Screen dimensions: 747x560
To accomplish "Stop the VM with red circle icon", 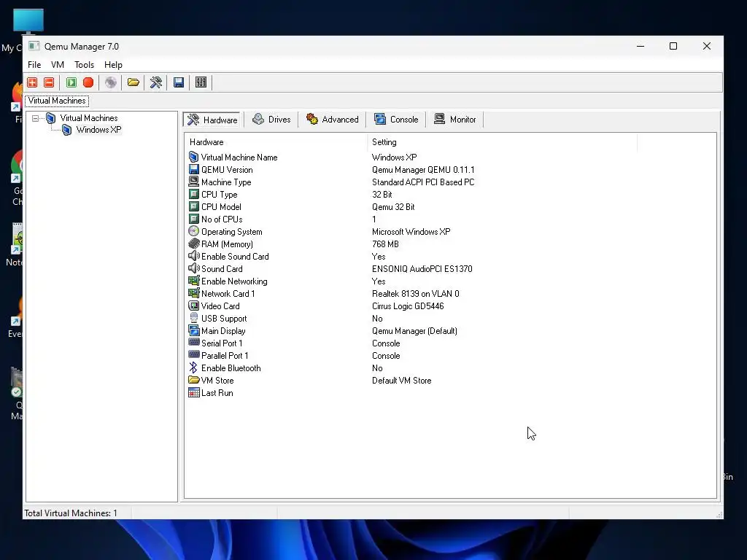I will 88,82.
